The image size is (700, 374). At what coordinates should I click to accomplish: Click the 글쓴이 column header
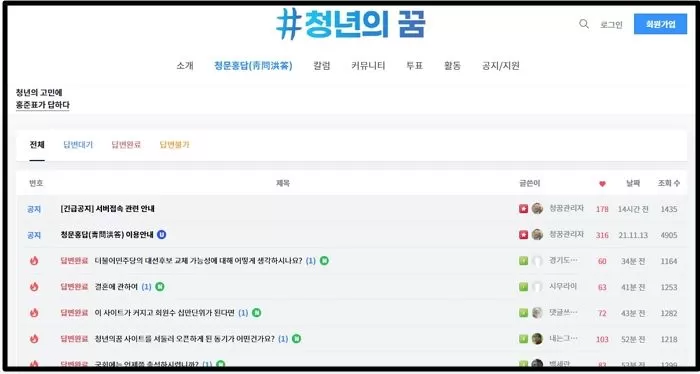530,183
